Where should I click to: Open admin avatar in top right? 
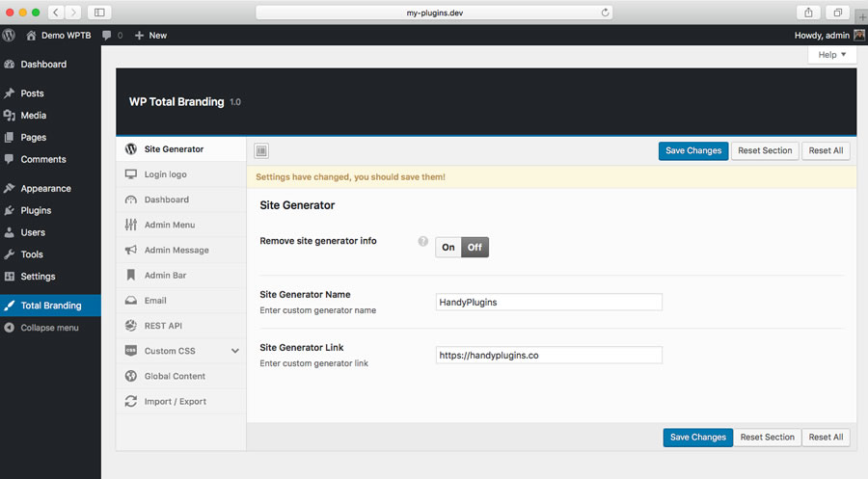click(x=859, y=35)
